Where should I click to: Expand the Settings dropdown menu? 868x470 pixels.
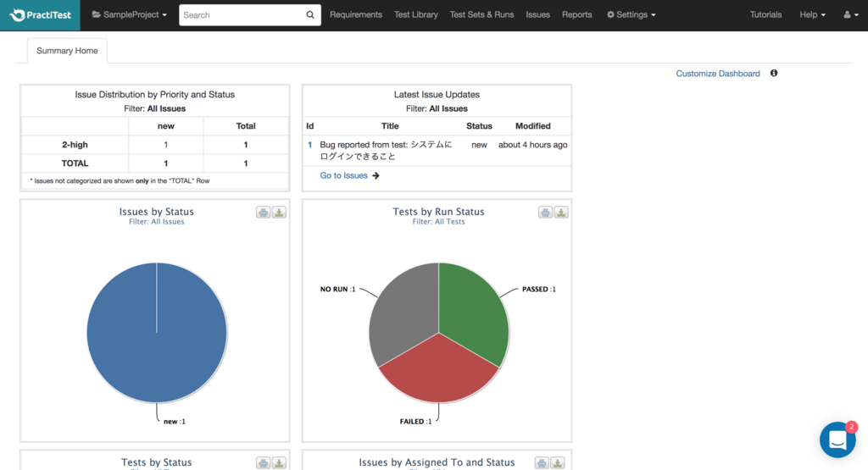pyautogui.click(x=631, y=15)
